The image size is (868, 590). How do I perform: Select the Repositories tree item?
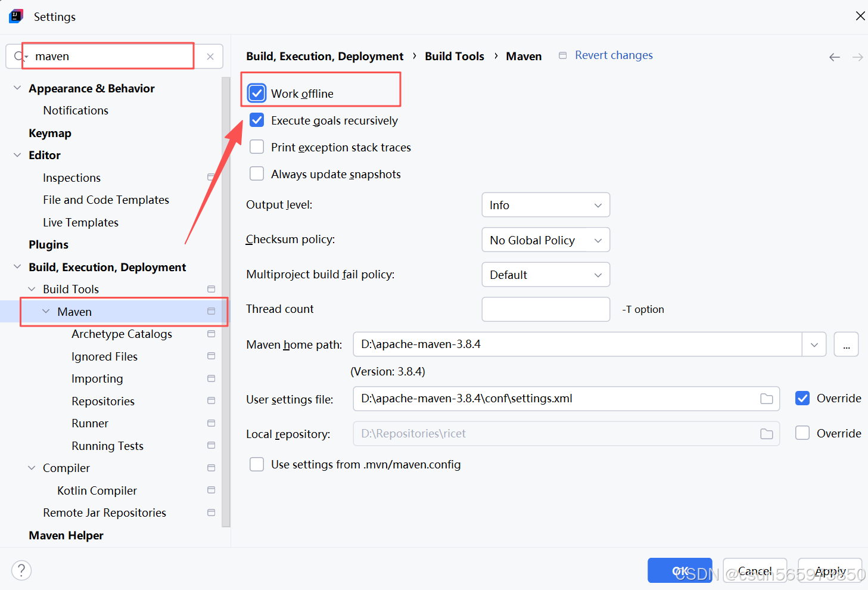tap(103, 401)
